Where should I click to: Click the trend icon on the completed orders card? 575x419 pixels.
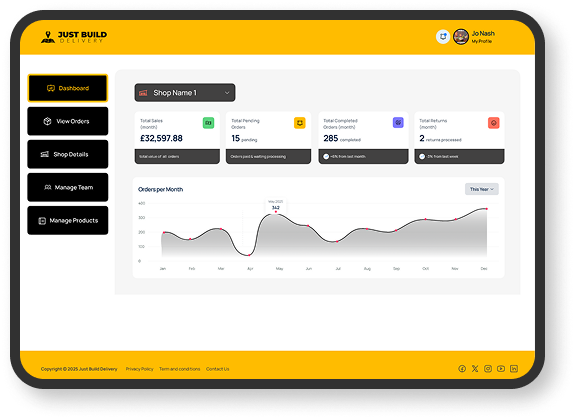tap(326, 157)
